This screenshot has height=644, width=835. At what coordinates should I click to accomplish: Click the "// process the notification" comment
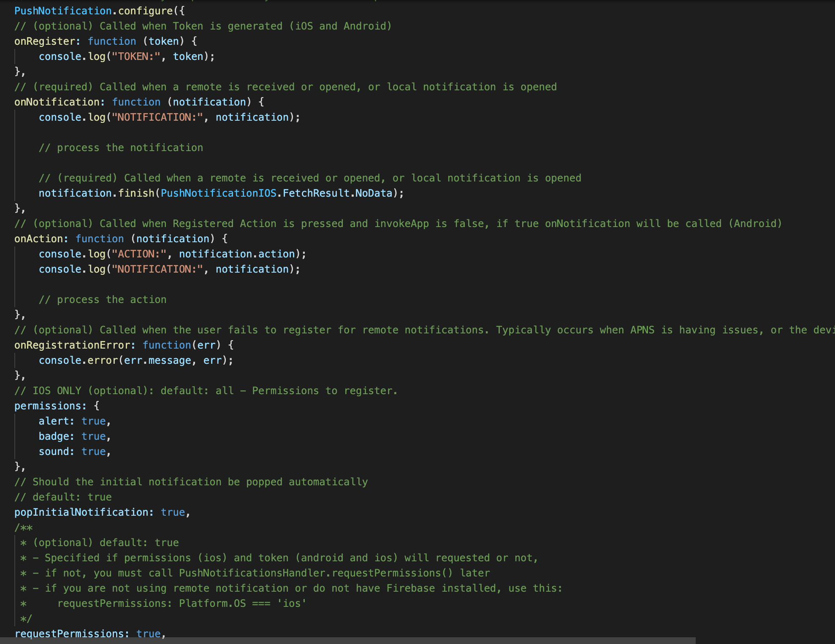(x=121, y=148)
